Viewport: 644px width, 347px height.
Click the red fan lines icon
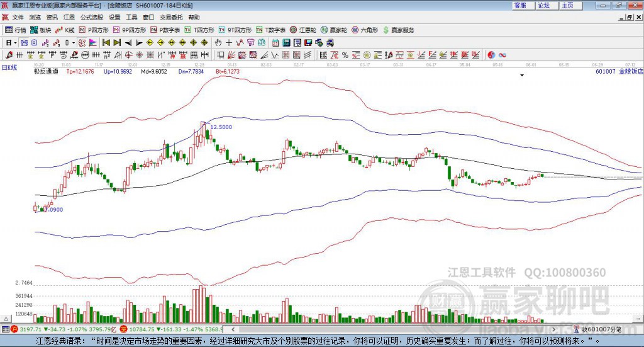231,55
